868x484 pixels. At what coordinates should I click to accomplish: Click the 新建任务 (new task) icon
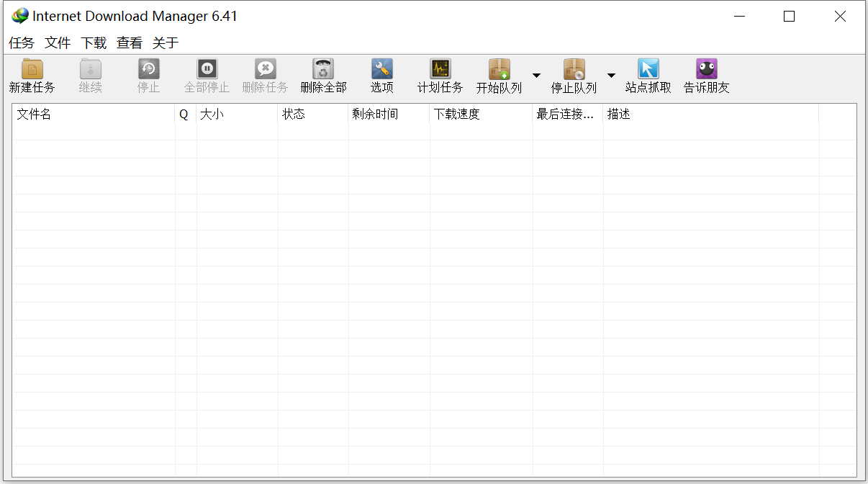[x=32, y=69]
